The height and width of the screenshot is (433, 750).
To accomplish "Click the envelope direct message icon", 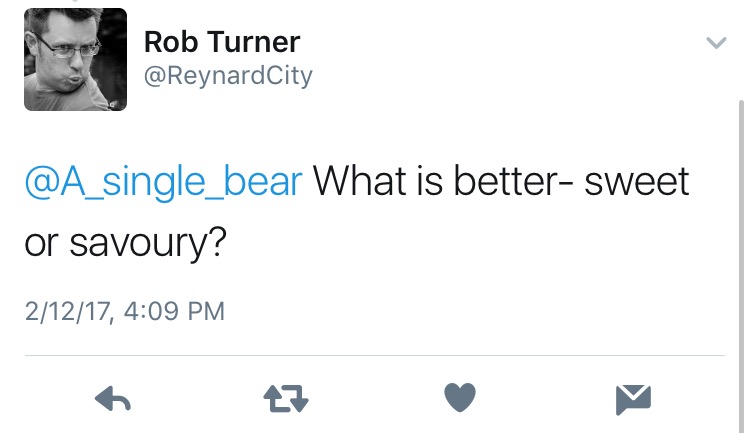I will pyautogui.click(x=633, y=400).
